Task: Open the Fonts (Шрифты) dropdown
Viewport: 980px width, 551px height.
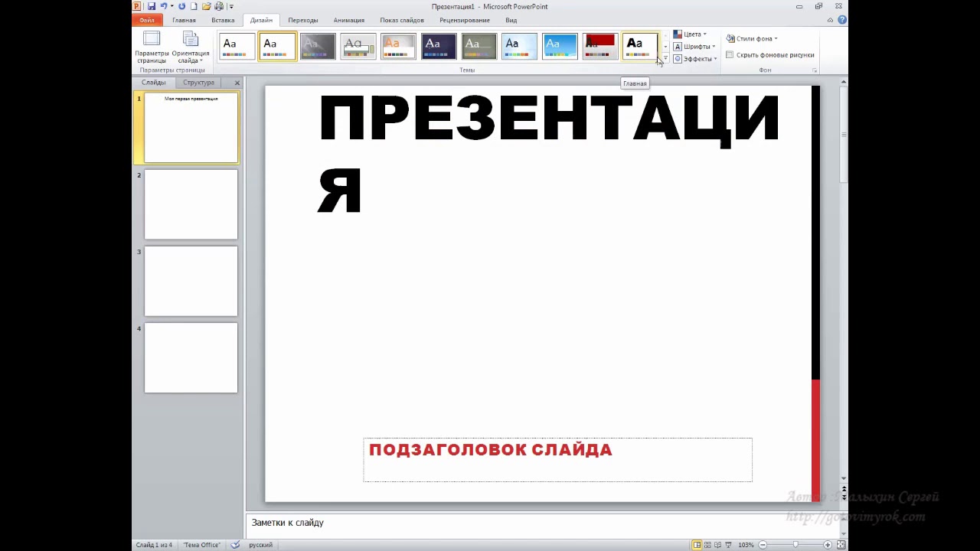Action: pyautogui.click(x=694, y=47)
